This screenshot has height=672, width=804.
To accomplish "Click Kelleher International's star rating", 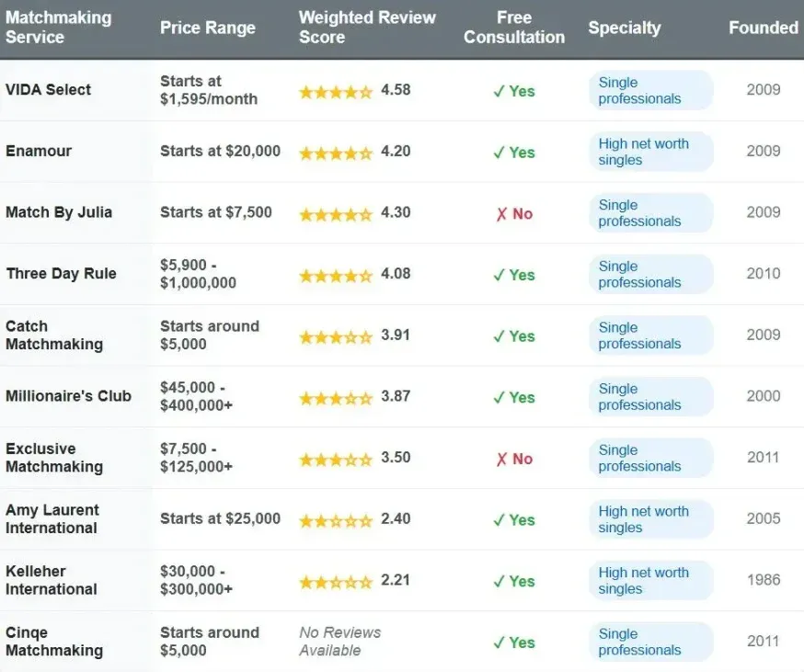I will [x=336, y=581].
